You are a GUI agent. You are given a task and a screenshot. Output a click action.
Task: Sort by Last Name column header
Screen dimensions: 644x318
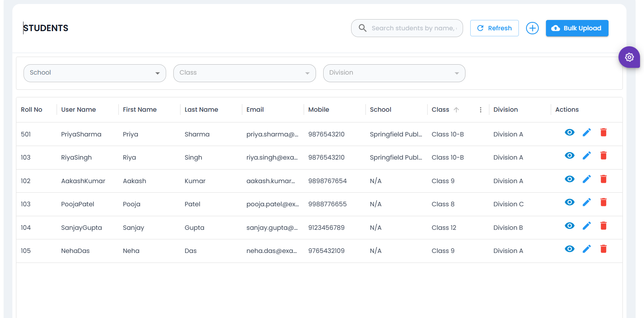coord(201,110)
